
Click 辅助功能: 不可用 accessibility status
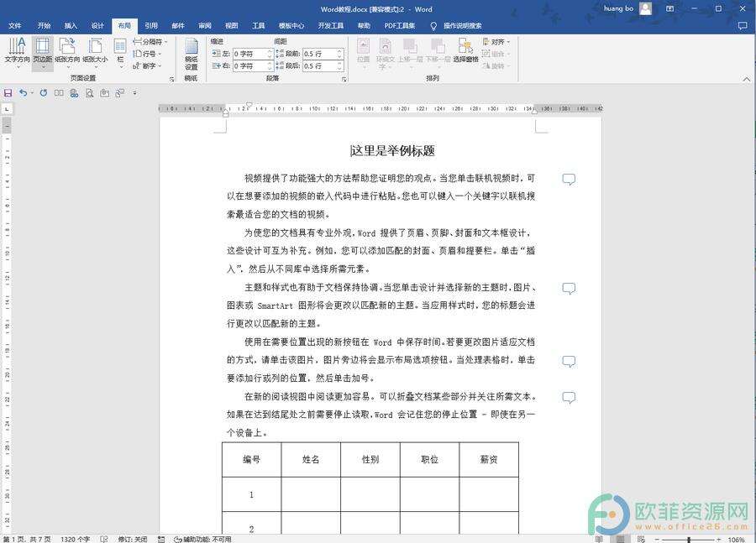tap(203, 539)
